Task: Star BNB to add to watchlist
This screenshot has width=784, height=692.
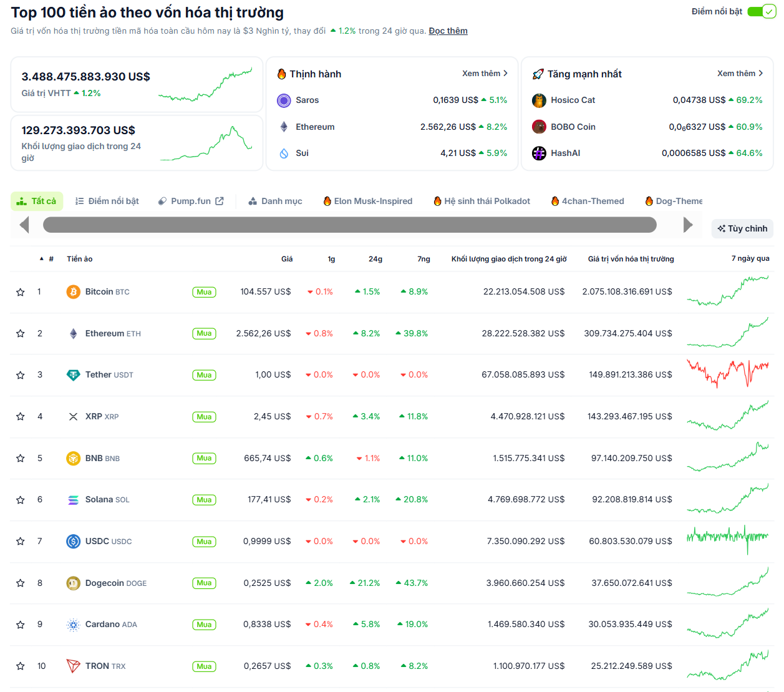Action: tap(21, 459)
